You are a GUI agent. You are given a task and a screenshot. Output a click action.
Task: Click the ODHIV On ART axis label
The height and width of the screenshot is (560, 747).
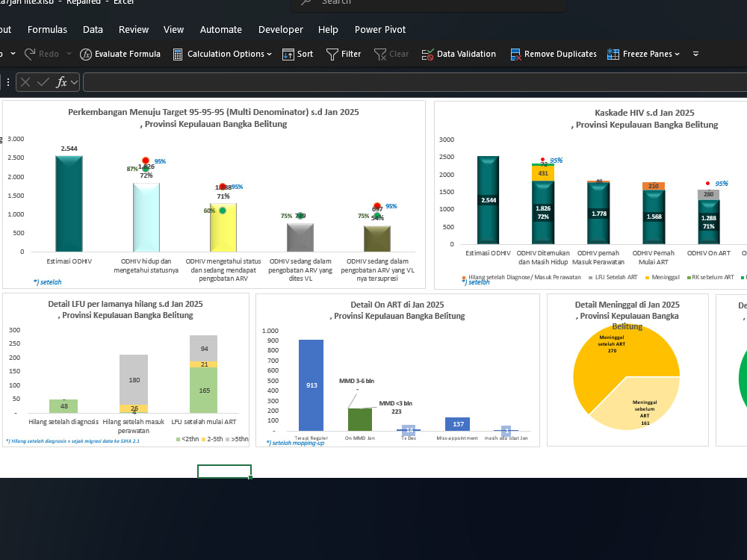(x=708, y=253)
